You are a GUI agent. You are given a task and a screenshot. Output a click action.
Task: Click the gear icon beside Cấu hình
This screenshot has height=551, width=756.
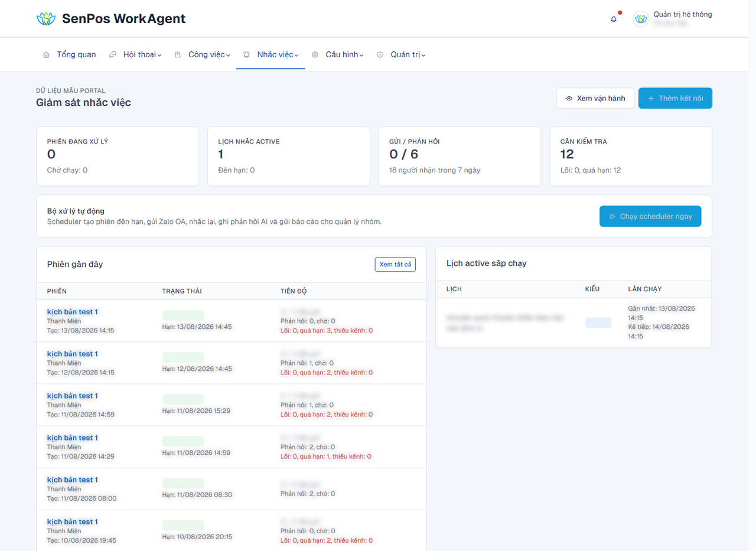[x=315, y=54]
